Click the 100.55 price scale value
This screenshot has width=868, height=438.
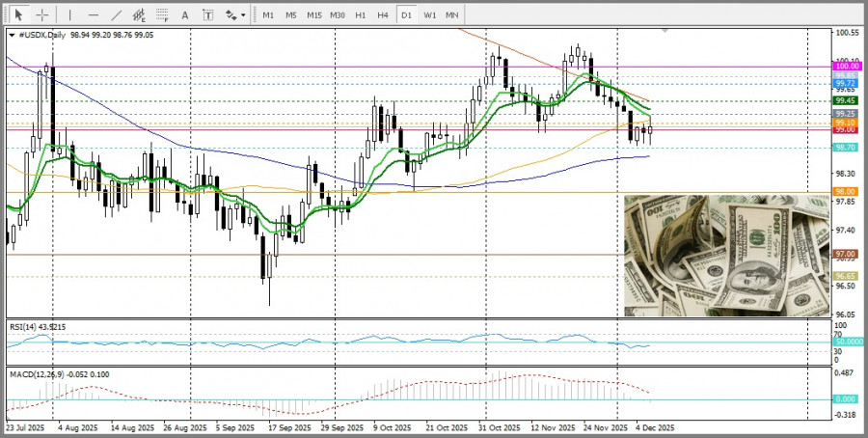coord(848,33)
